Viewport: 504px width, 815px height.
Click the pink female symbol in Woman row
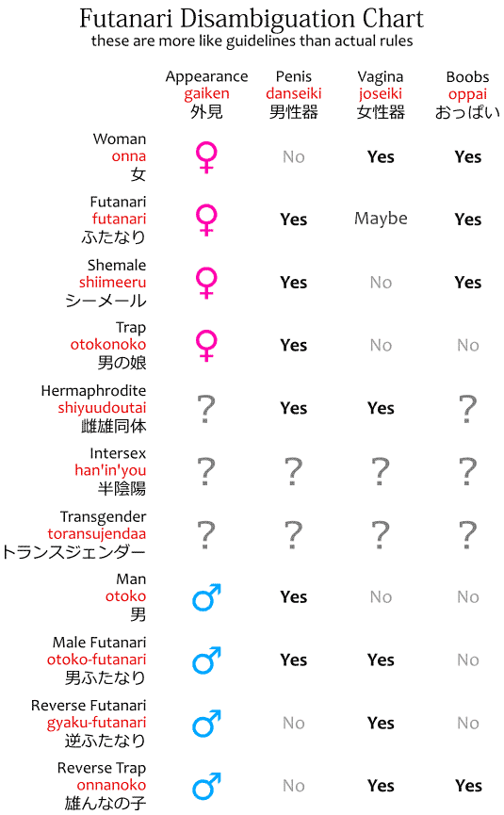(x=206, y=156)
